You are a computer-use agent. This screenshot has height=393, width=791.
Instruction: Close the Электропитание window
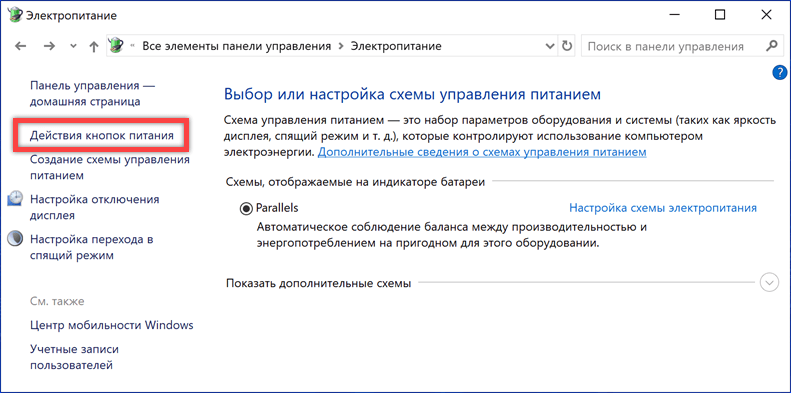766,15
